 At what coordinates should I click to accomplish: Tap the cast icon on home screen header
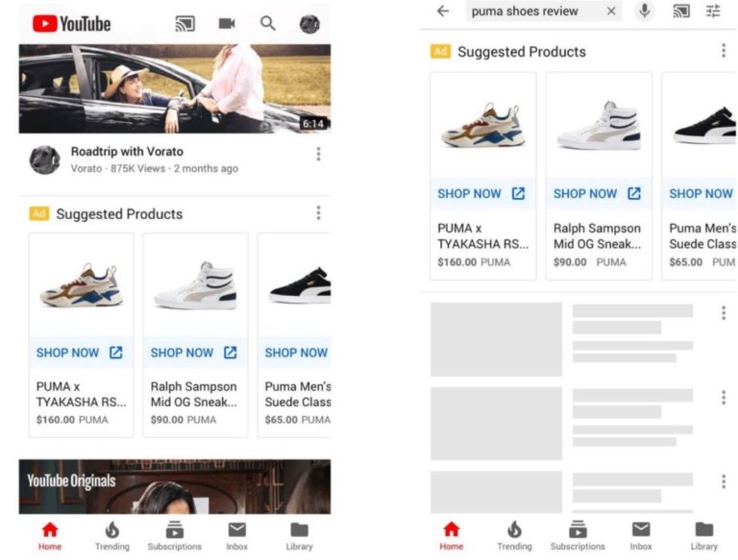click(184, 23)
